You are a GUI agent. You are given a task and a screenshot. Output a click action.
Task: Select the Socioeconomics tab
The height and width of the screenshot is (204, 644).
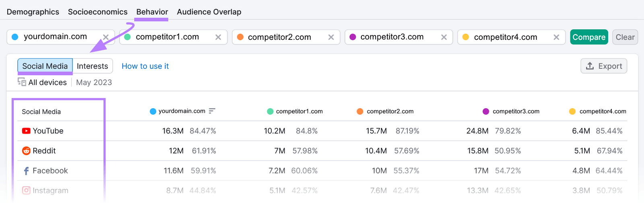[x=97, y=12]
